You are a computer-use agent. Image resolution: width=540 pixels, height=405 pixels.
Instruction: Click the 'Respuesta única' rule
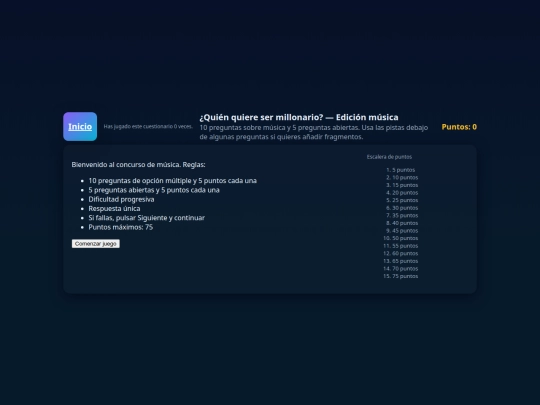point(114,208)
